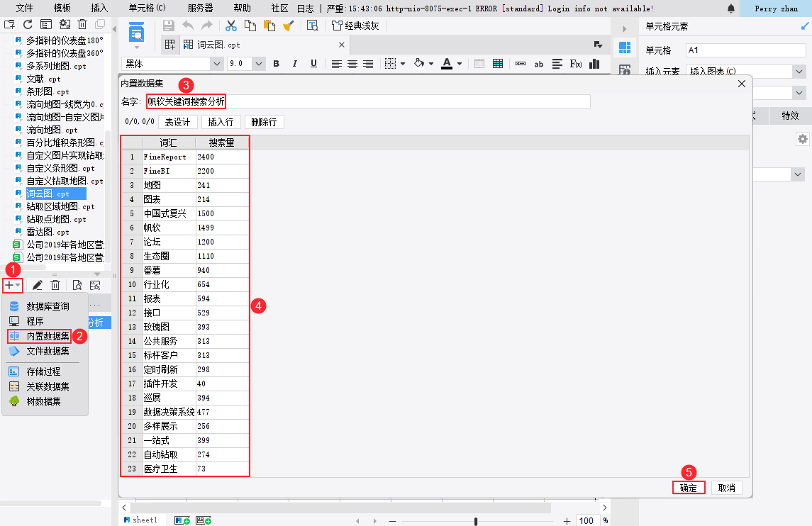Click the copy icon in toolbar
The height and width of the screenshot is (526, 812).
[250, 26]
